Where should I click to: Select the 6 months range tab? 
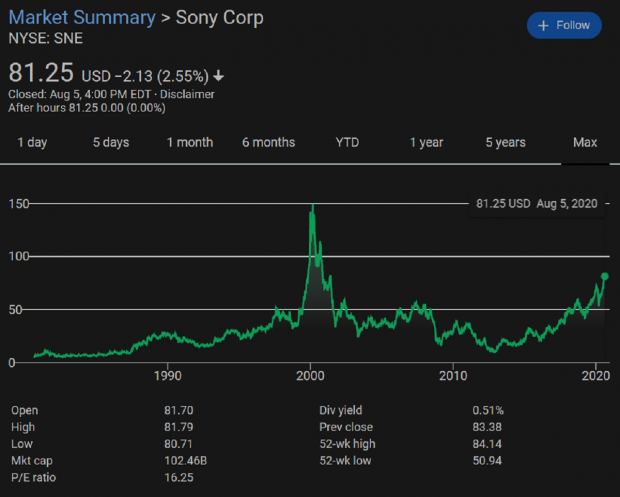(x=268, y=142)
